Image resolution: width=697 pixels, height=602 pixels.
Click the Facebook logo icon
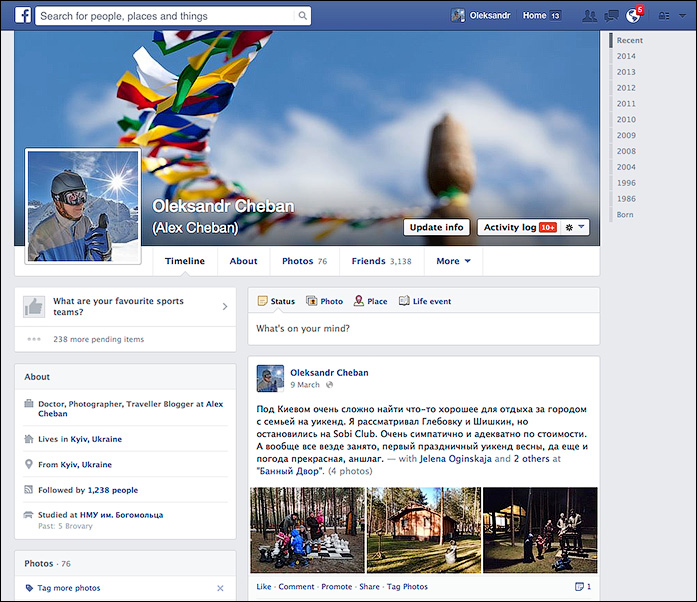23,16
